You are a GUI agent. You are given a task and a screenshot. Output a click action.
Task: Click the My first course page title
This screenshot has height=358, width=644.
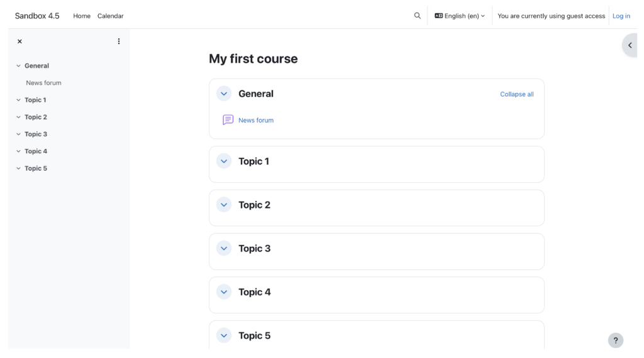[253, 58]
